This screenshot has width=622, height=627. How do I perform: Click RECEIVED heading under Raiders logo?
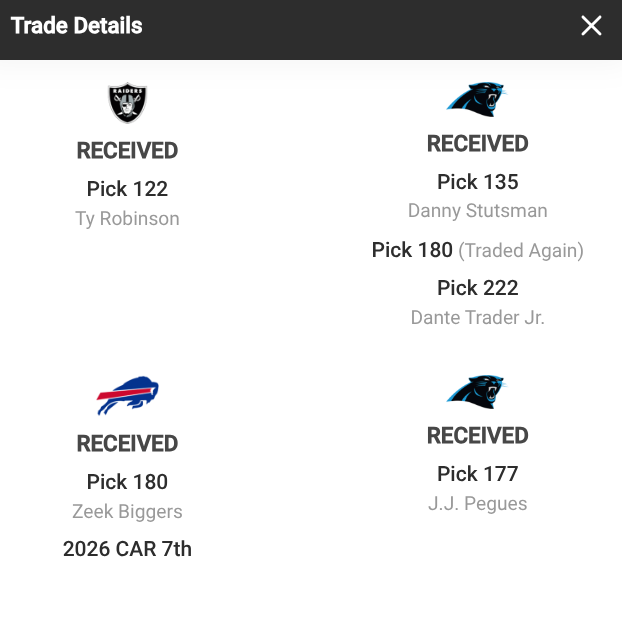point(127,151)
